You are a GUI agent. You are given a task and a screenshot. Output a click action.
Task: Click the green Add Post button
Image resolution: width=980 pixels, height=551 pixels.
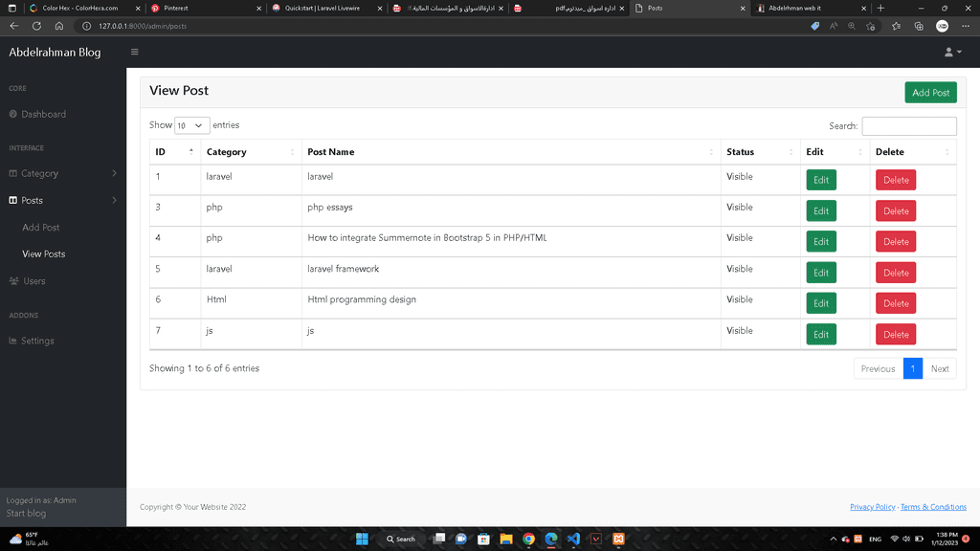pos(930,93)
